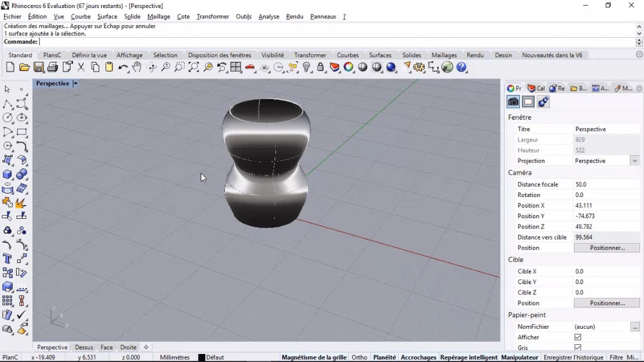Switch to the Droite viewport tab

[x=128, y=347]
